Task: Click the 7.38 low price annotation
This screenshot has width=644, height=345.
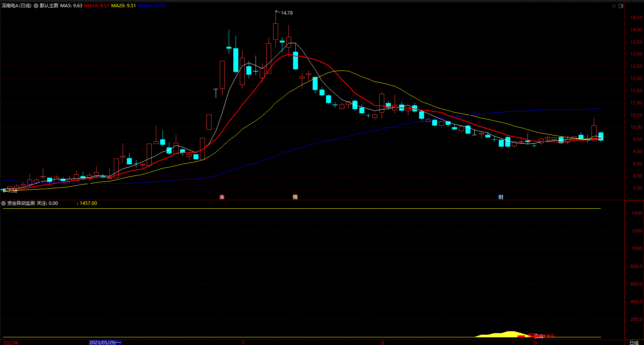Action: (13, 191)
